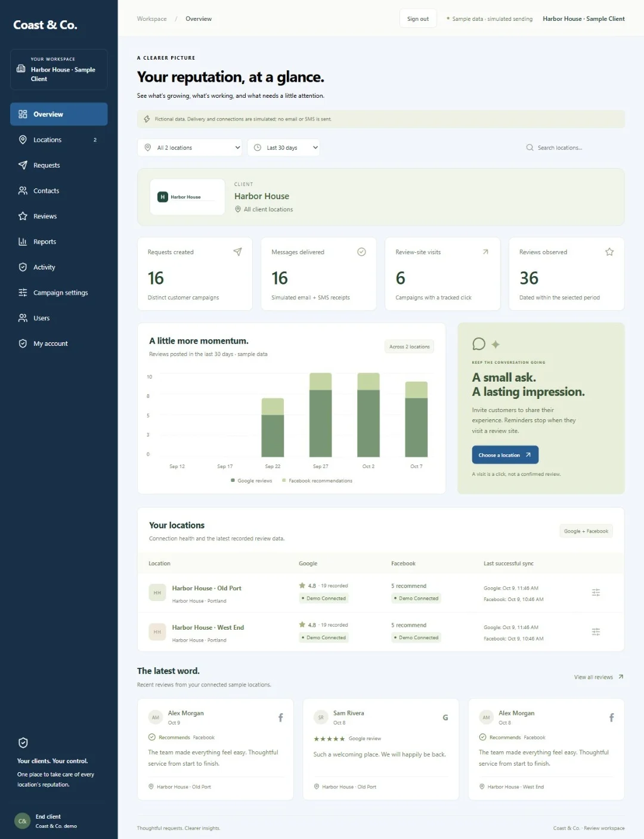Click the Harbor House · Old Port location name
Screen dimensions: 644x839
tap(207, 588)
